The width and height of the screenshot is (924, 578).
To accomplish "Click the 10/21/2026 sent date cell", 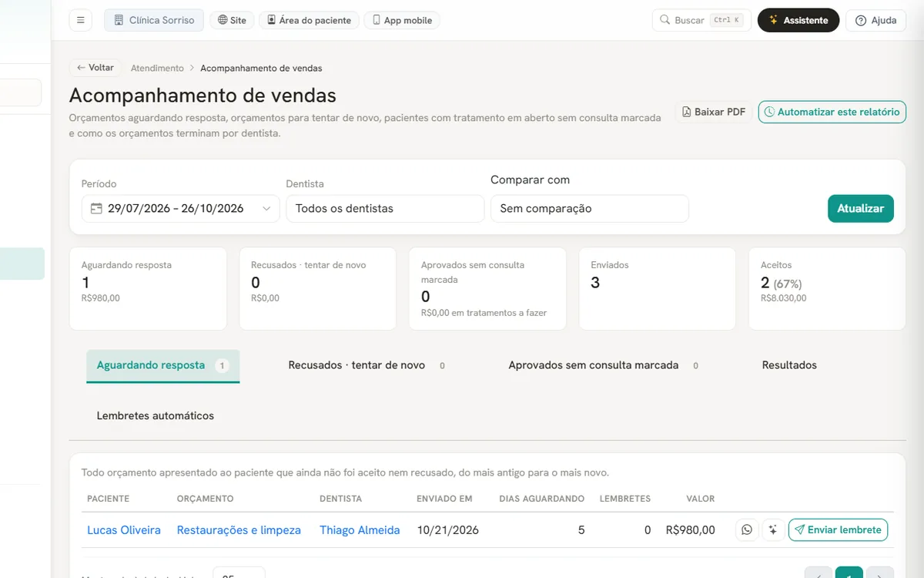I will coord(448,529).
